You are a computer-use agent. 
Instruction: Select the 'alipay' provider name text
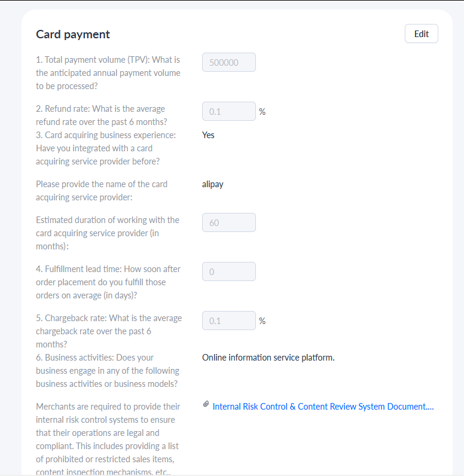[x=213, y=184]
